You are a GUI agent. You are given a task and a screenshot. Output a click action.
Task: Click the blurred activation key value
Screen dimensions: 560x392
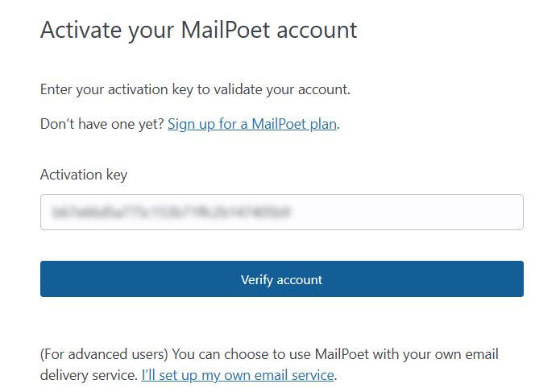[171, 213]
